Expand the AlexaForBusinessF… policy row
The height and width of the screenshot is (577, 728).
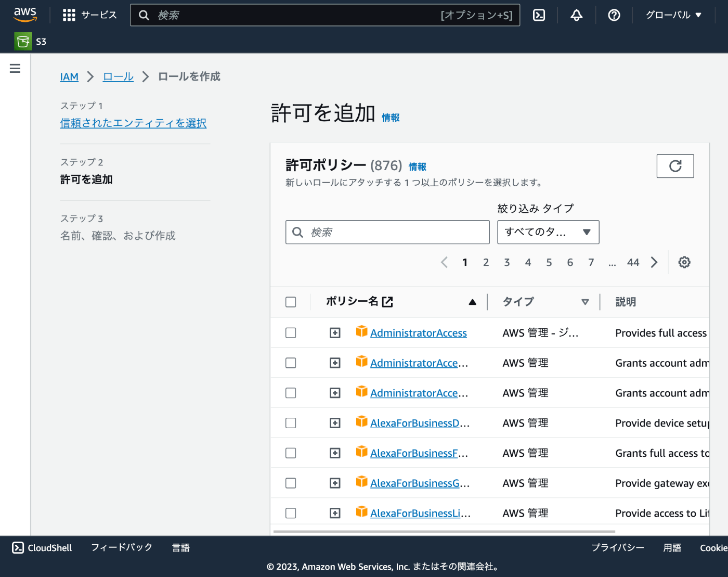[335, 453]
